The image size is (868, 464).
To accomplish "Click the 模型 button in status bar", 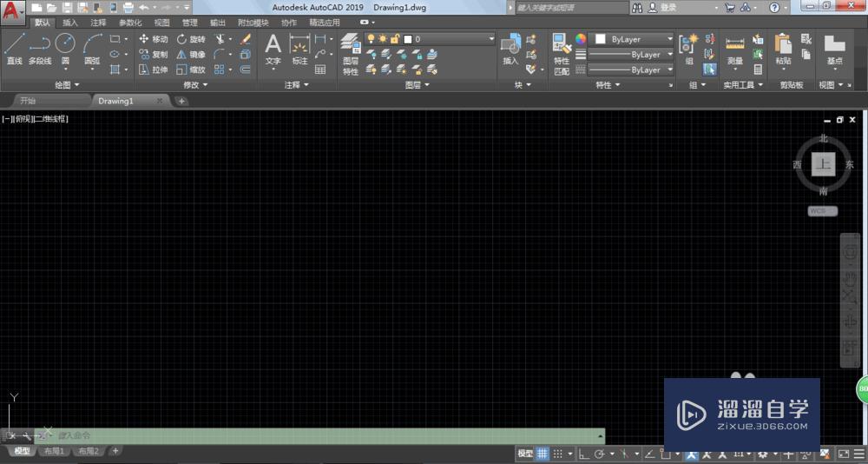I will point(525,454).
